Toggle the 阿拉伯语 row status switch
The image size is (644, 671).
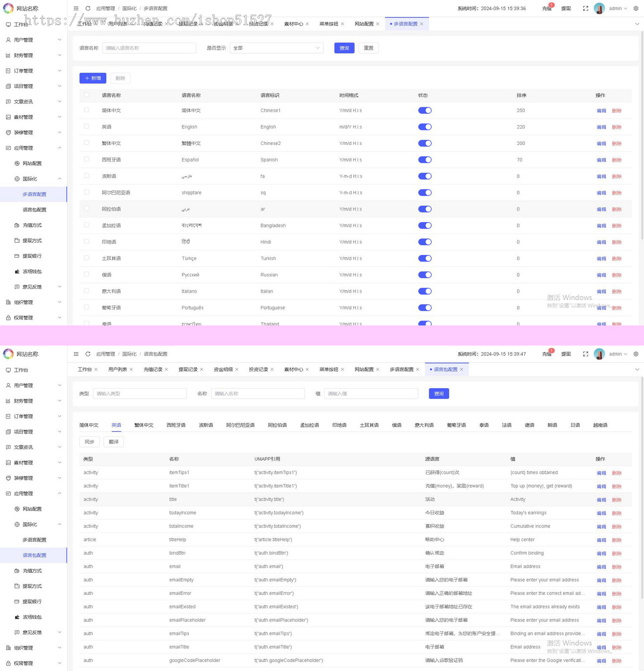(425, 209)
